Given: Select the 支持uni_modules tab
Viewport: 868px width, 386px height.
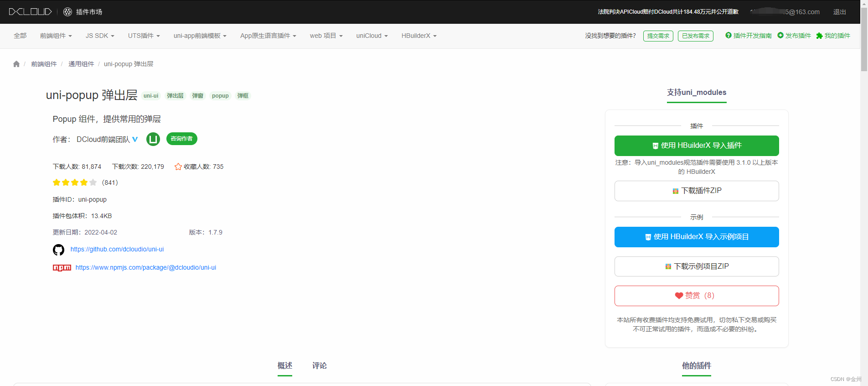Looking at the screenshot, I should [x=697, y=93].
